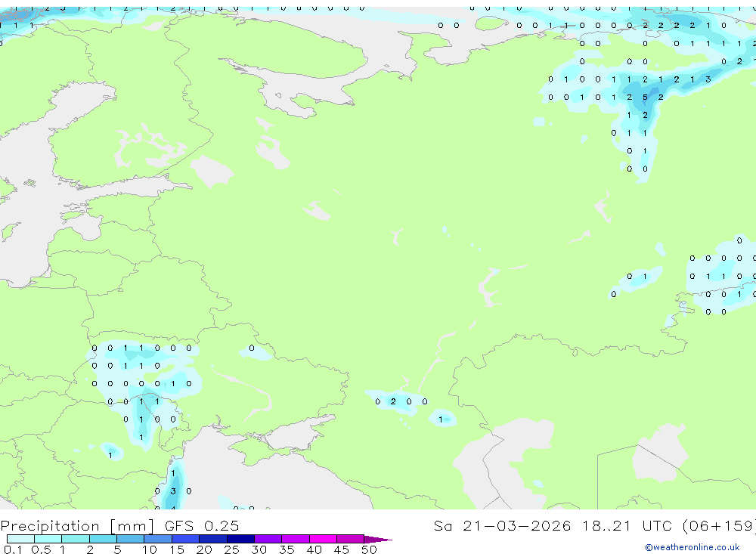Viewport: 756px width, 554px height.
Task: Click the '0.1' legend scale label
Action: [13, 549]
